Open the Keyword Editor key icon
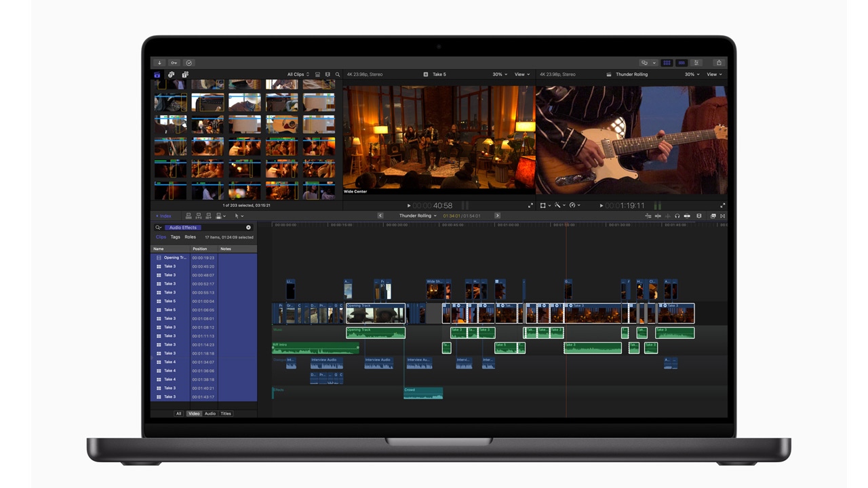Screen dimensions: 868x488 pos(174,62)
